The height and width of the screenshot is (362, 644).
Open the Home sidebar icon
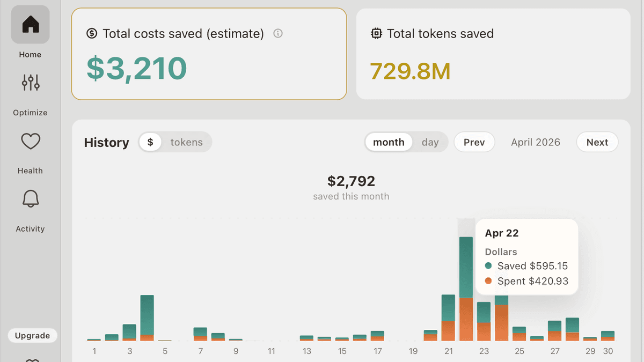tap(31, 25)
